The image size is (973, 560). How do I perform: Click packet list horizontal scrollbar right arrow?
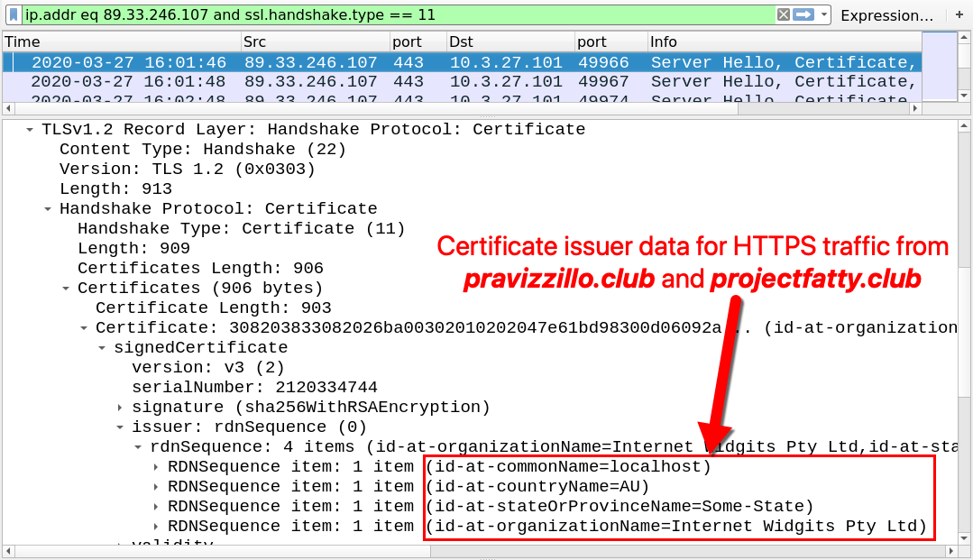click(915, 108)
